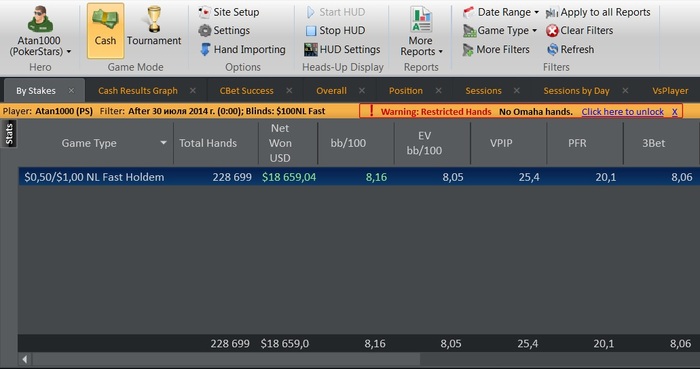
Task: Open Settings with the gear icon
Action: tap(224, 30)
